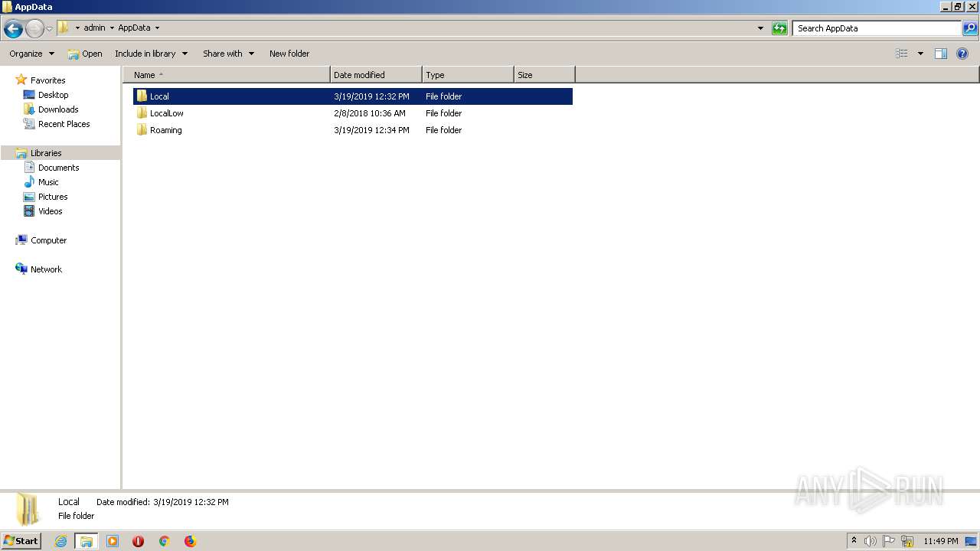
Task: Click LocalLow folder name text
Action: (x=167, y=113)
